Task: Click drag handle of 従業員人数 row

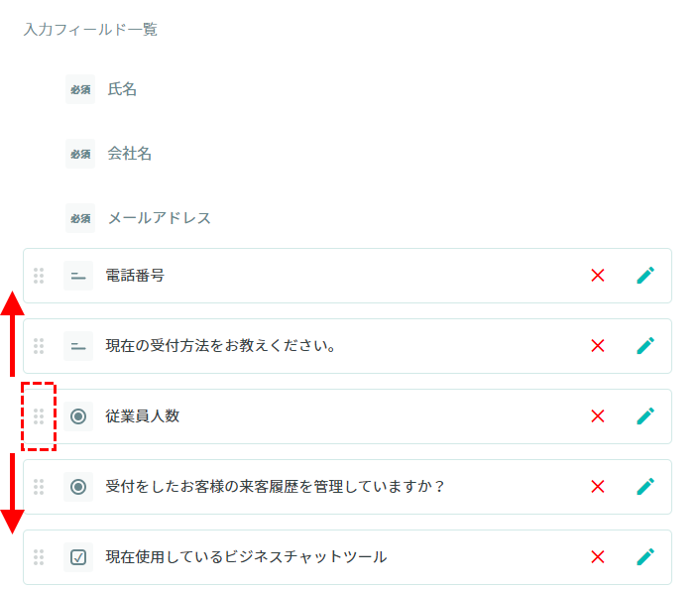Action: pyautogui.click(x=39, y=416)
